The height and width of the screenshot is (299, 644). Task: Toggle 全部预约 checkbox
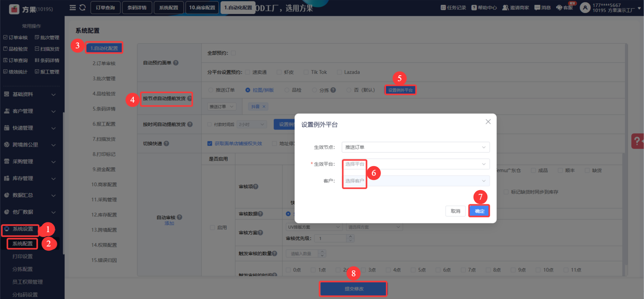coord(233,53)
